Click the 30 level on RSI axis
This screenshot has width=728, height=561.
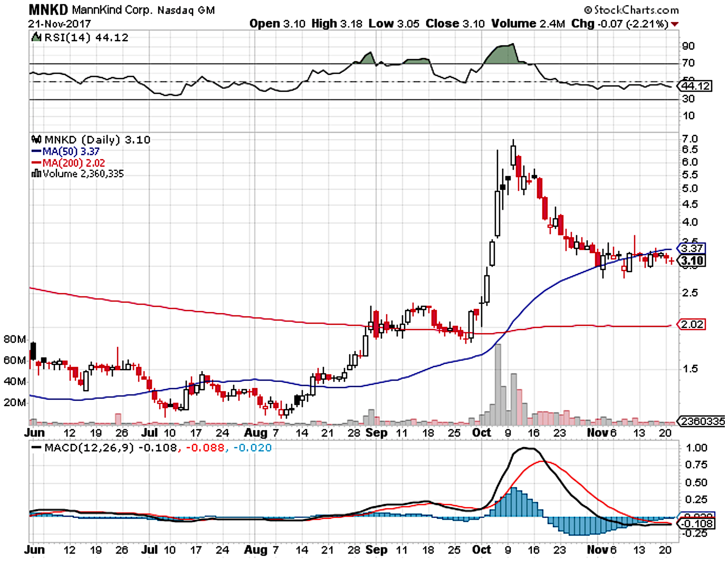tap(688, 99)
